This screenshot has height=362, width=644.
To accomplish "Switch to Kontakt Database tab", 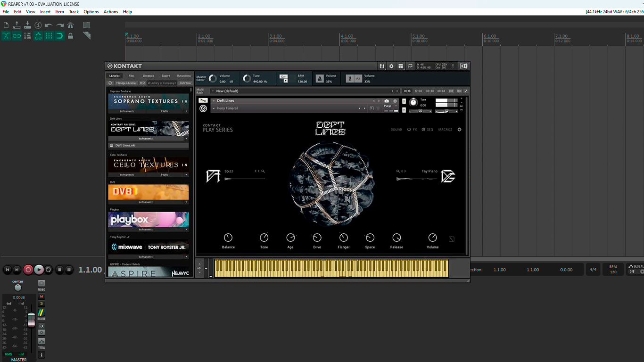I will tap(149, 75).
